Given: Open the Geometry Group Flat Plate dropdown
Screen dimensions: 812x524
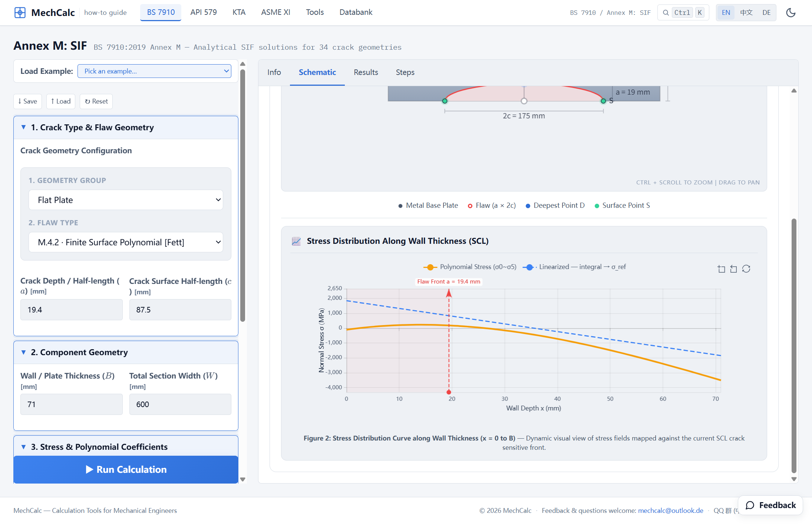Looking at the screenshot, I should 126,200.
